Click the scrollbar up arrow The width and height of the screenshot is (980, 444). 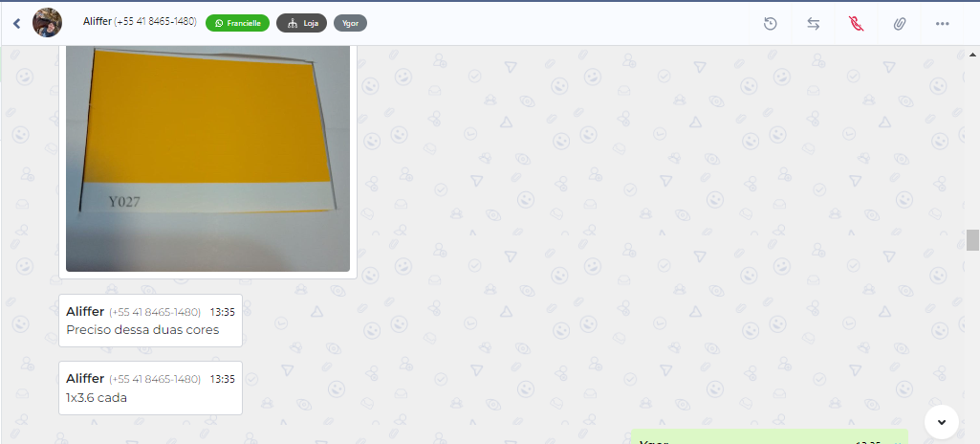pyautogui.click(x=972, y=53)
